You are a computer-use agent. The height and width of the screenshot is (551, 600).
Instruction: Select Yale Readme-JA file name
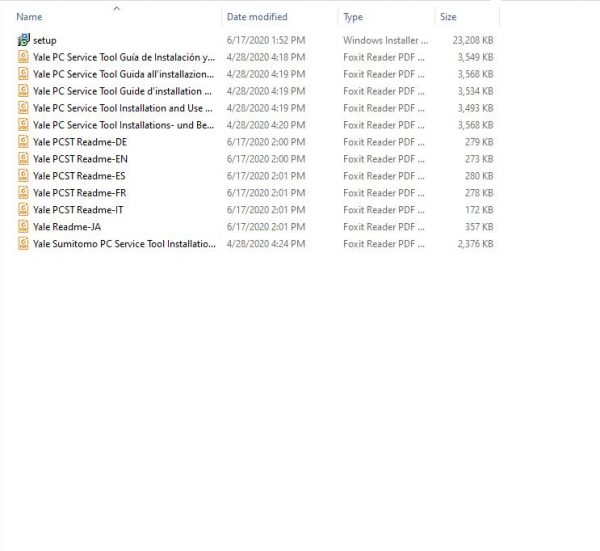point(67,227)
